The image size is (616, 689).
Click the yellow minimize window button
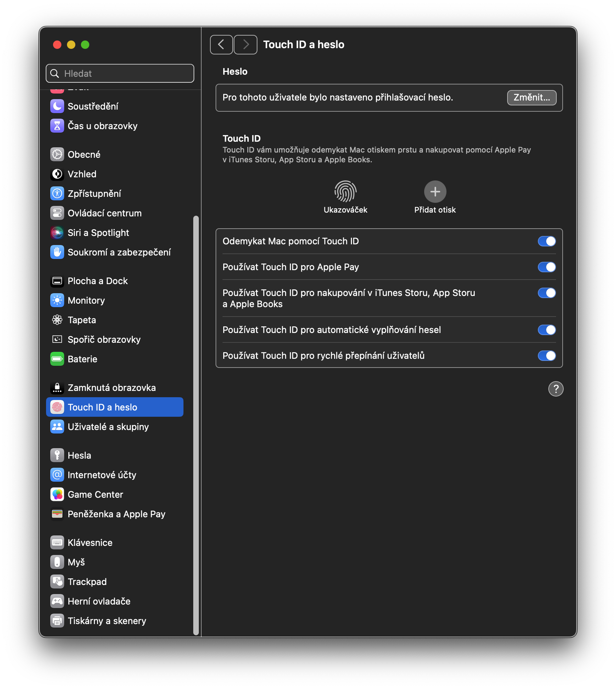click(71, 45)
